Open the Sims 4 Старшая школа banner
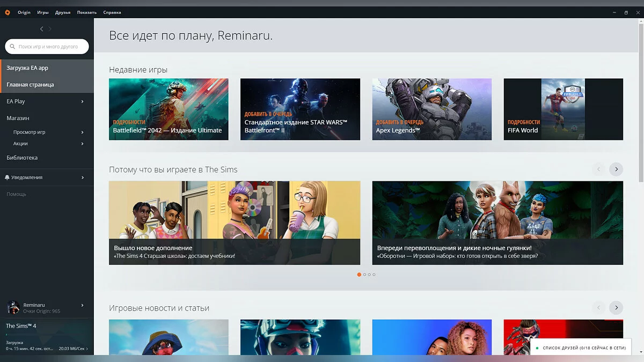644x362 pixels. pos(235,223)
